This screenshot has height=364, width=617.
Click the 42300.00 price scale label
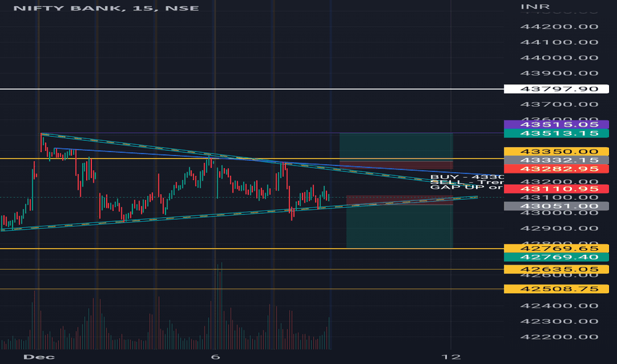[559, 322]
